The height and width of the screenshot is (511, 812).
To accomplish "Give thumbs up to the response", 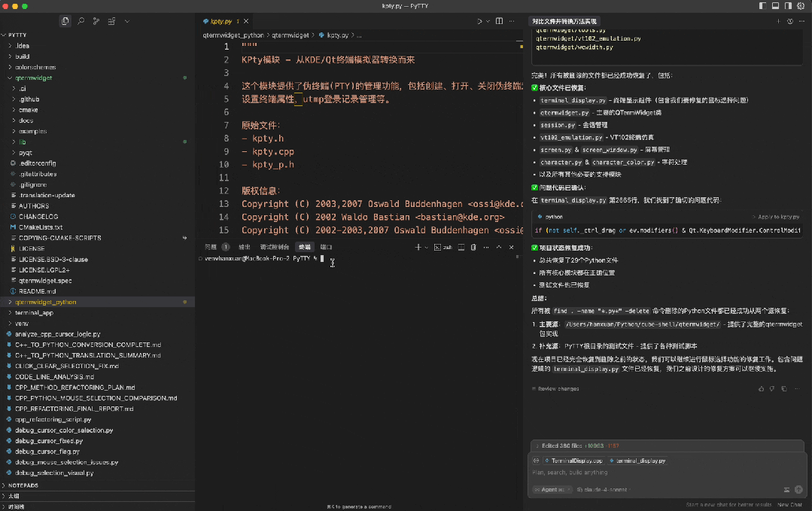I will pos(762,389).
